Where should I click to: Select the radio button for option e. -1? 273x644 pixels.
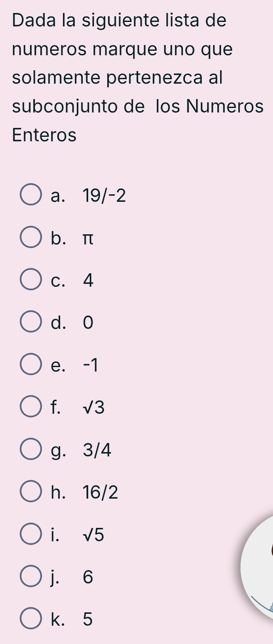click(31, 365)
